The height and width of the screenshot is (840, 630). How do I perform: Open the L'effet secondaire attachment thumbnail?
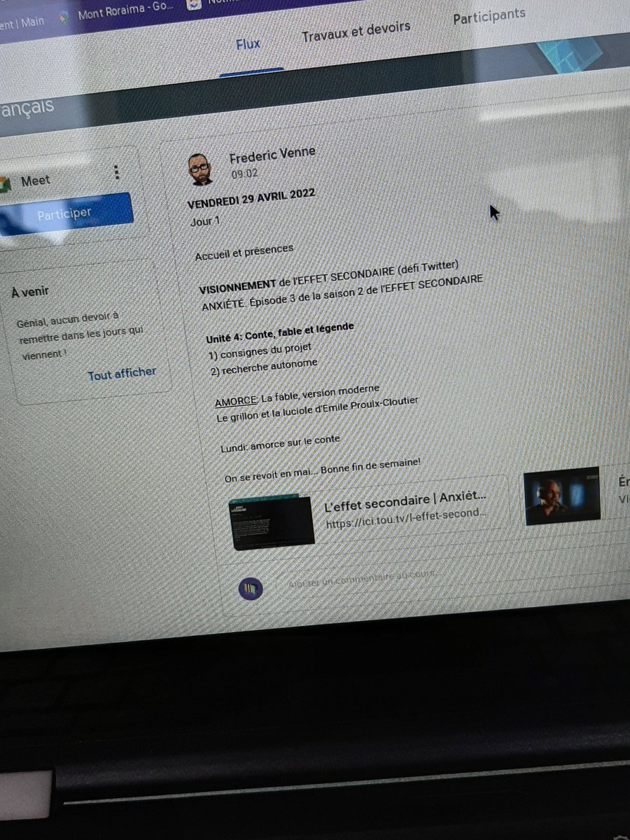273,522
